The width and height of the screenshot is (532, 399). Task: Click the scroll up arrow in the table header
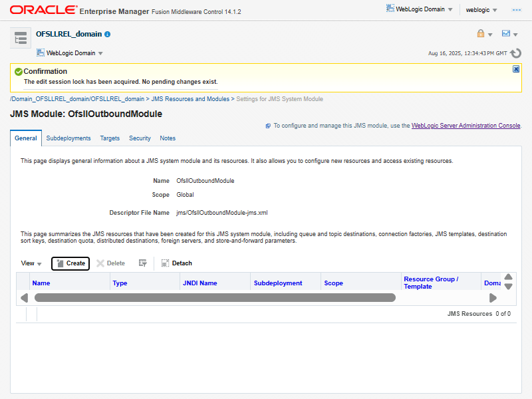pyautogui.click(x=508, y=277)
